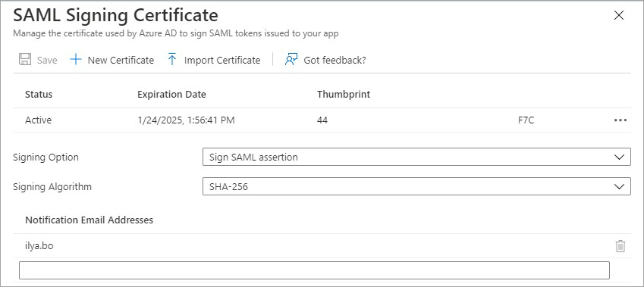The width and height of the screenshot is (644, 287).
Task: Delete the ilya.bo notification email via trash icon
Action: click(620, 246)
